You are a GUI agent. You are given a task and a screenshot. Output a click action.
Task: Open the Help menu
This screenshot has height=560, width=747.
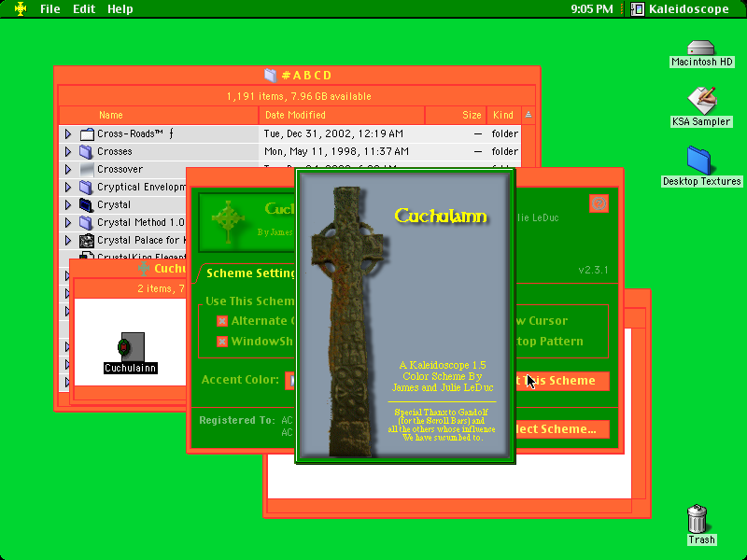pos(120,9)
